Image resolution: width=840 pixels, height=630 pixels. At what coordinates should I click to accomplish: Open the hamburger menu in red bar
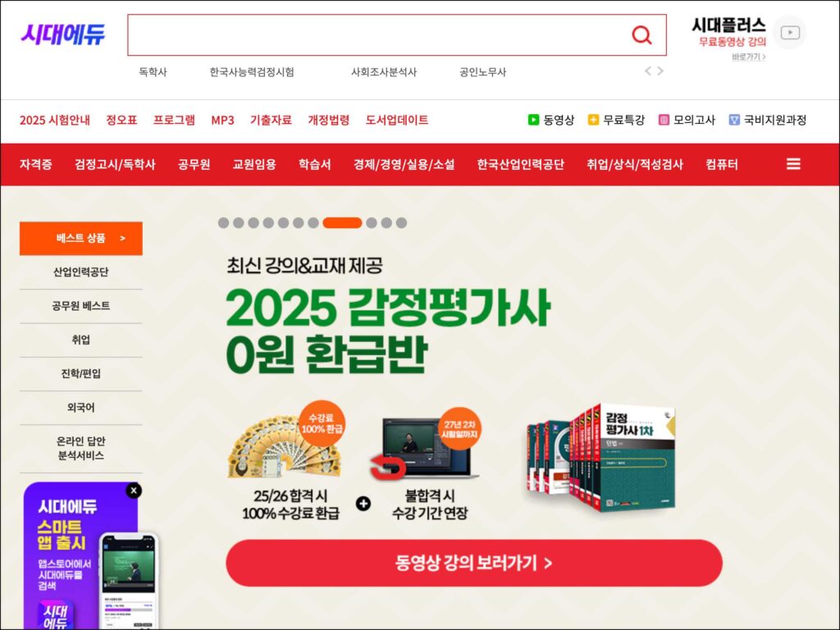click(x=793, y=164)
